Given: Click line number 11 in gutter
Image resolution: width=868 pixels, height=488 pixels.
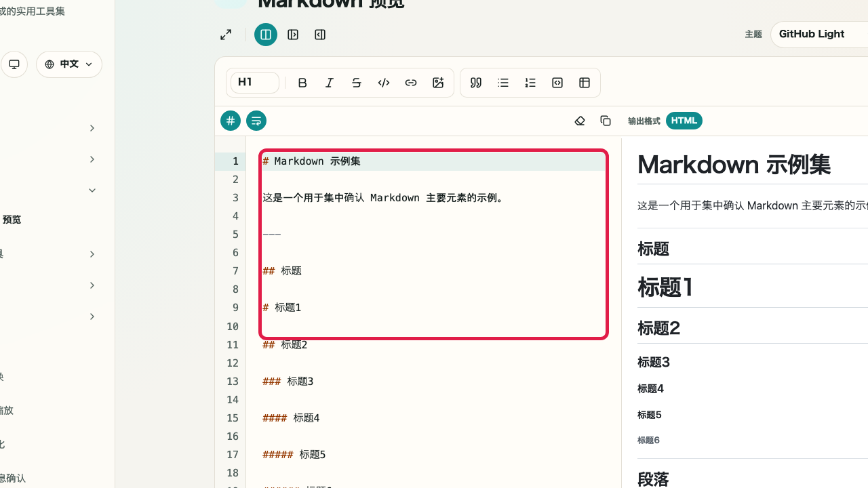Looking at the screenshot, I should pos(233,345).
